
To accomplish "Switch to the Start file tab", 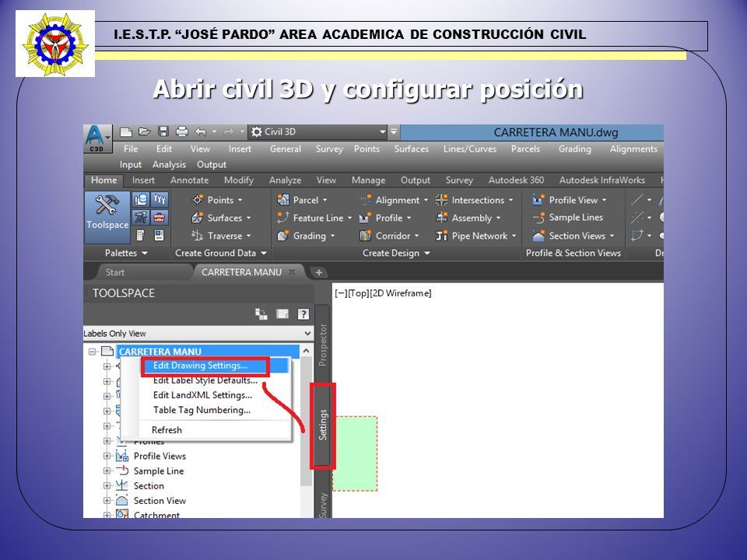I will [x=115, y=272].
